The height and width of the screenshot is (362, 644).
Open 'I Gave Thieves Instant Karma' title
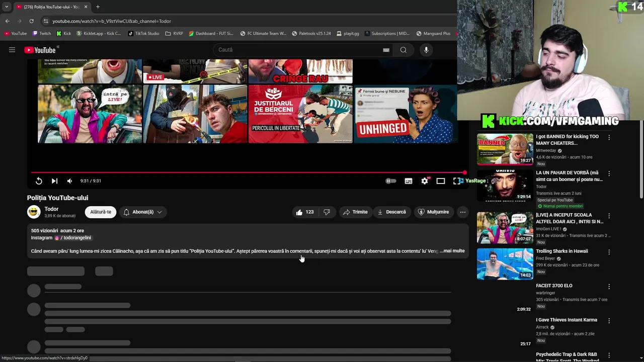coord(567,320)
